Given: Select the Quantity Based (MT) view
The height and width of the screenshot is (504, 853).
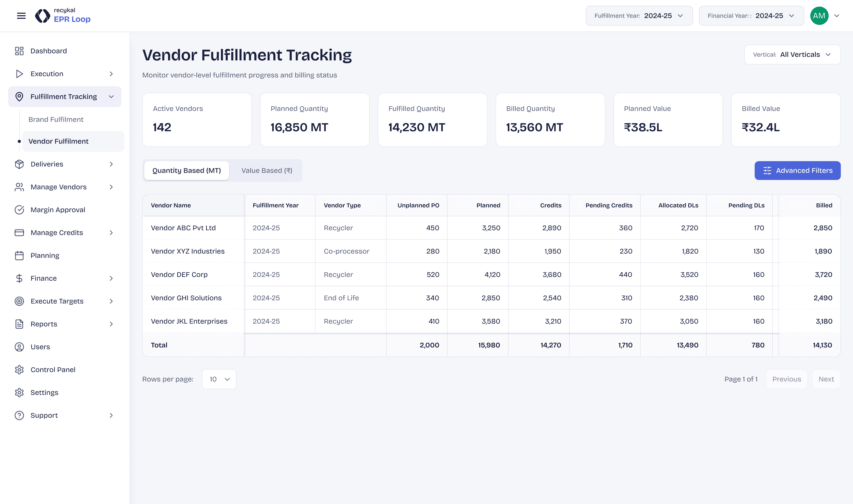Looking at the screenshot, I should [x=186, y=171].
